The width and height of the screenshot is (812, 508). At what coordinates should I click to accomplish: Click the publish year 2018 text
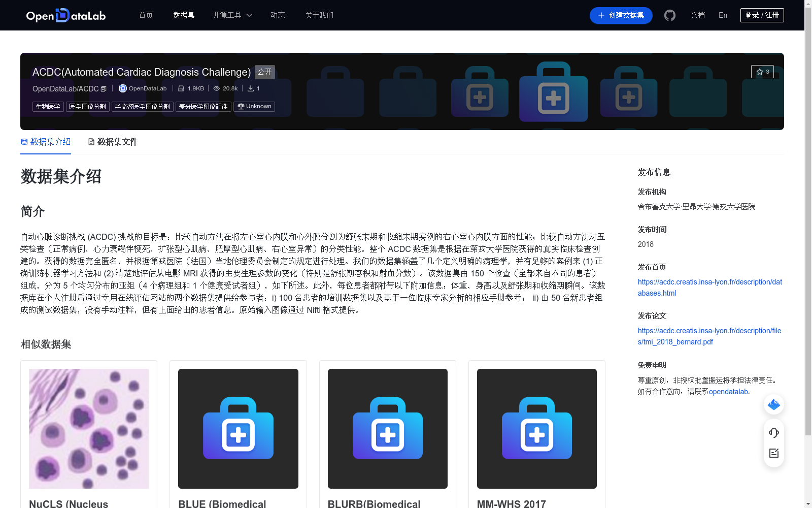646,244
